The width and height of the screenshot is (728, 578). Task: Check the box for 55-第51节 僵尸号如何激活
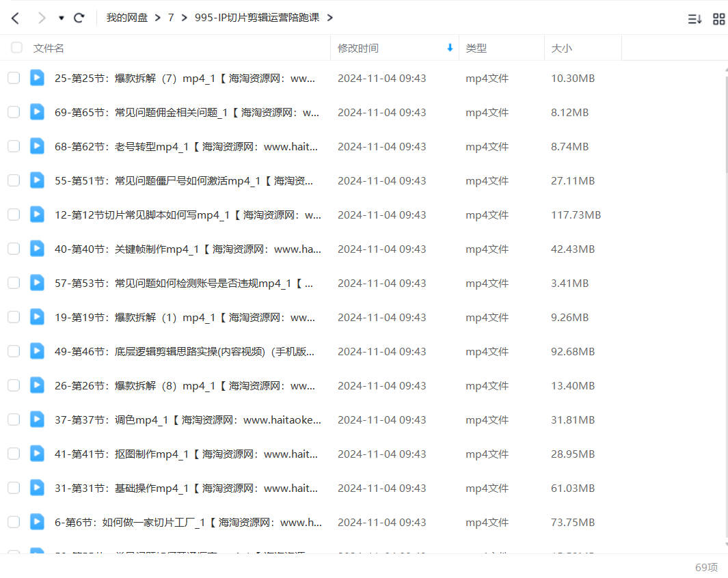tap(14, 180)
